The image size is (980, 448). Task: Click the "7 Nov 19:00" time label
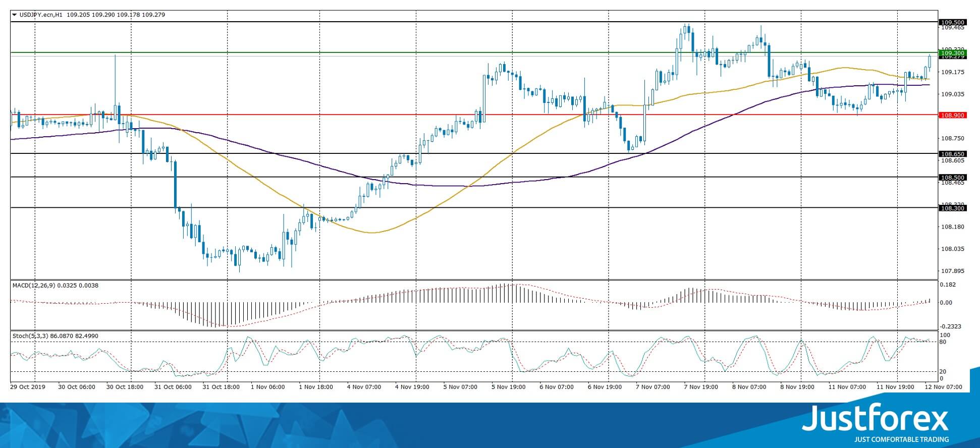click(700, 387)
